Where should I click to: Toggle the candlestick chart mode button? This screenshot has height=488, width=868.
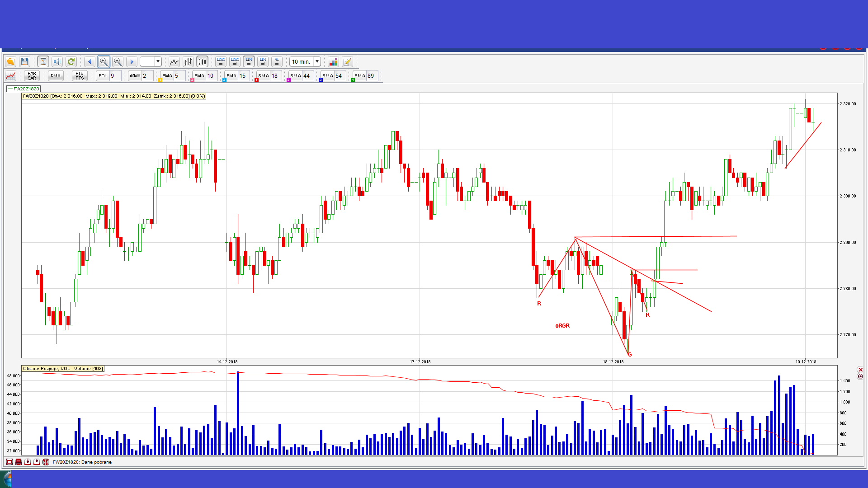pyautogui.click(x=202, y=61)
